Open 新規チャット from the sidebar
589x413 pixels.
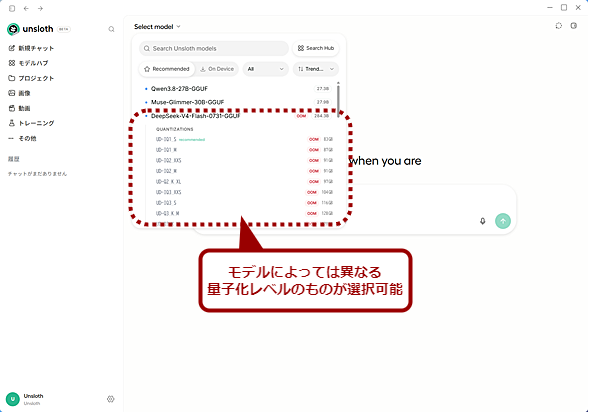(31, 48)
